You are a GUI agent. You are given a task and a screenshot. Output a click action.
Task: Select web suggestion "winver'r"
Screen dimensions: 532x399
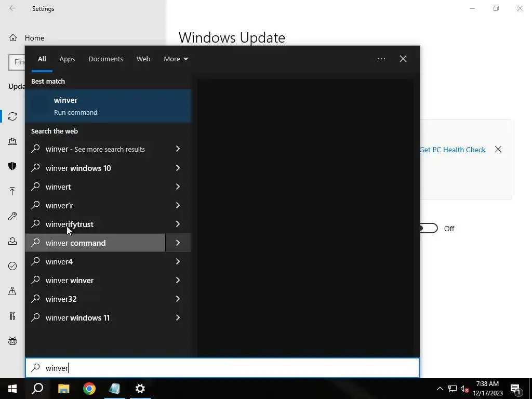96,205
